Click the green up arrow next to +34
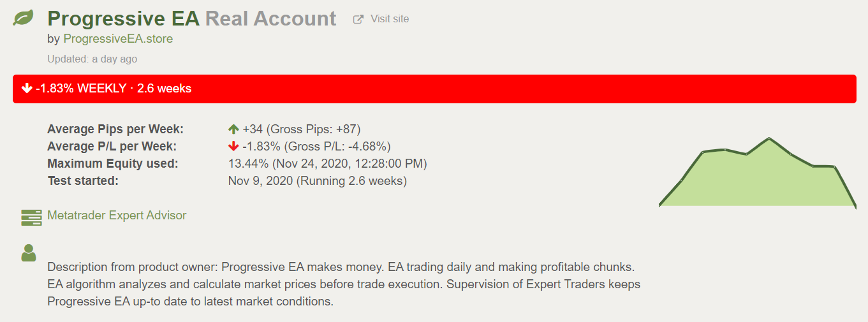868x322 pixels. click(x=233, y=129)
